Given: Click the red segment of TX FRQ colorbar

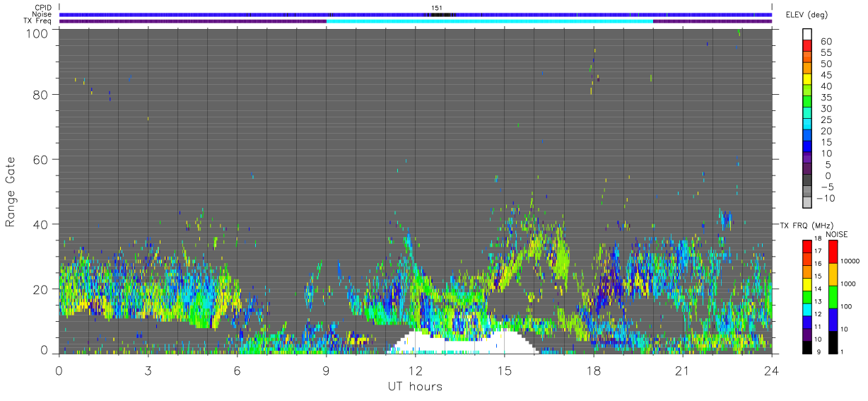Looking at the screenshot, I should (807, 246).
